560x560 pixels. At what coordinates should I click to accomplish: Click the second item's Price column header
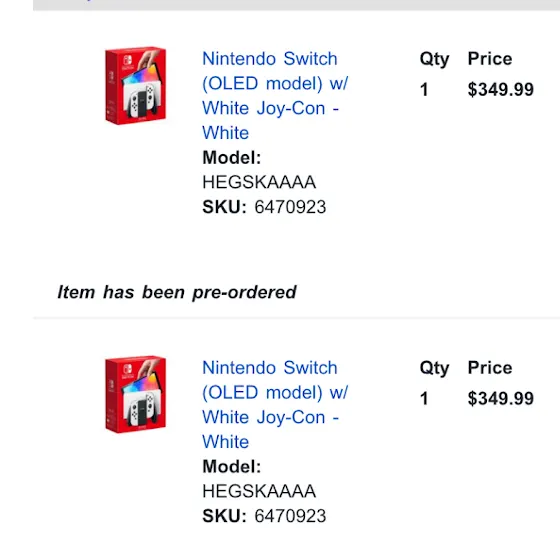[490, 368]
